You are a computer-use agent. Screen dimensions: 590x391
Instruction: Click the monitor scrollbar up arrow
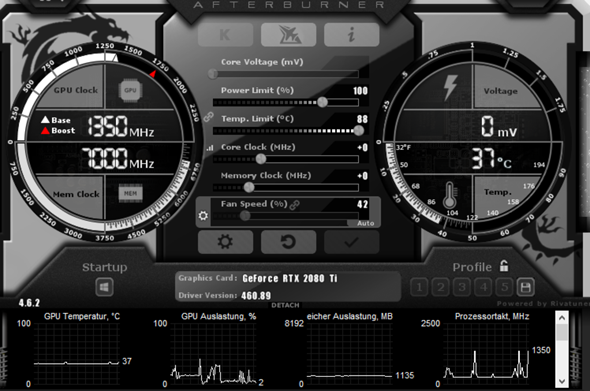click(x=562, y=318)
